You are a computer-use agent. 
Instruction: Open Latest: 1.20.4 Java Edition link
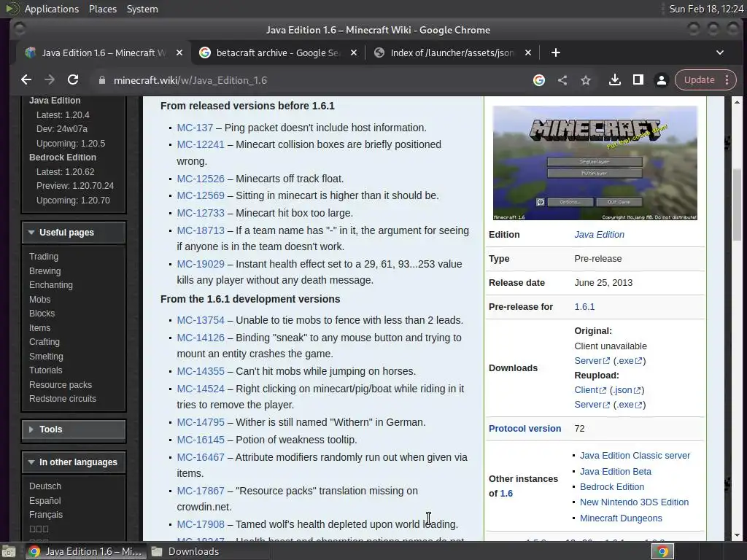click(x=63, y=114)
